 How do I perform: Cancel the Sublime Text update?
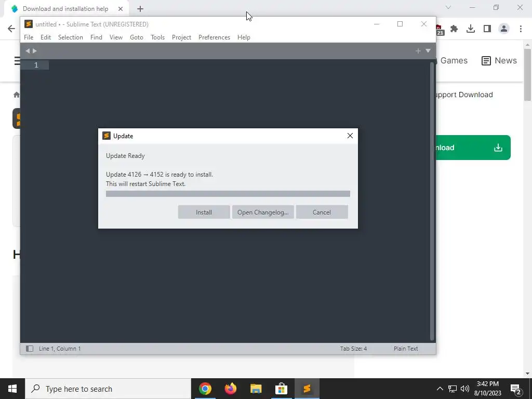point(322,212)
